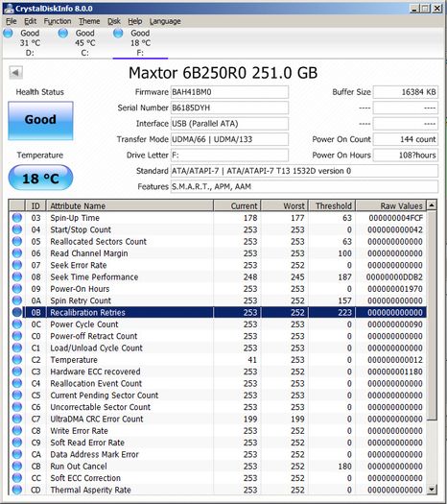
Task: Click the Current column header
Action: [237, 205]
